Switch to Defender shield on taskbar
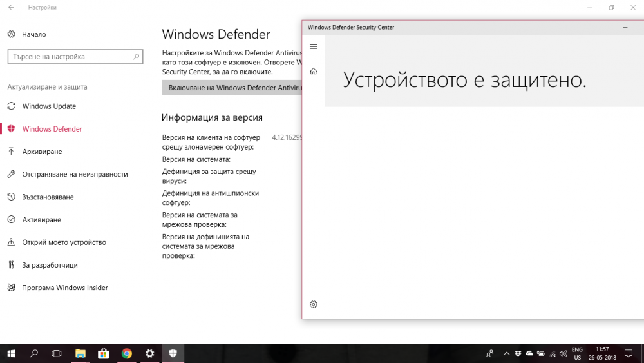Viewport: 644px width, 363px height. pos(173,353)
